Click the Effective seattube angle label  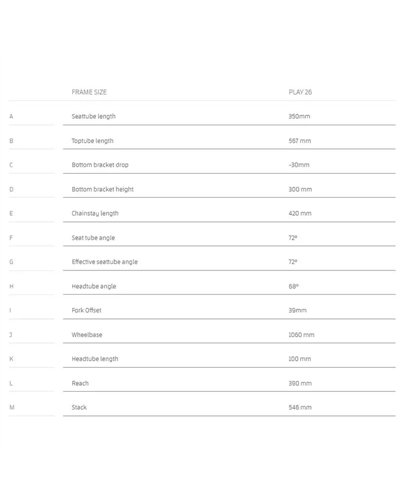tap(105, 262)
